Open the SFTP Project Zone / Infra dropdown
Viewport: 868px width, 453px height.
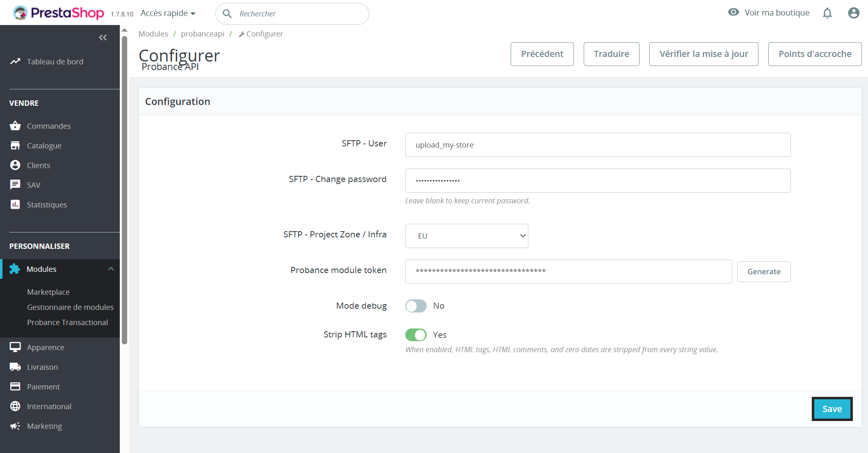tap(466, 236)
